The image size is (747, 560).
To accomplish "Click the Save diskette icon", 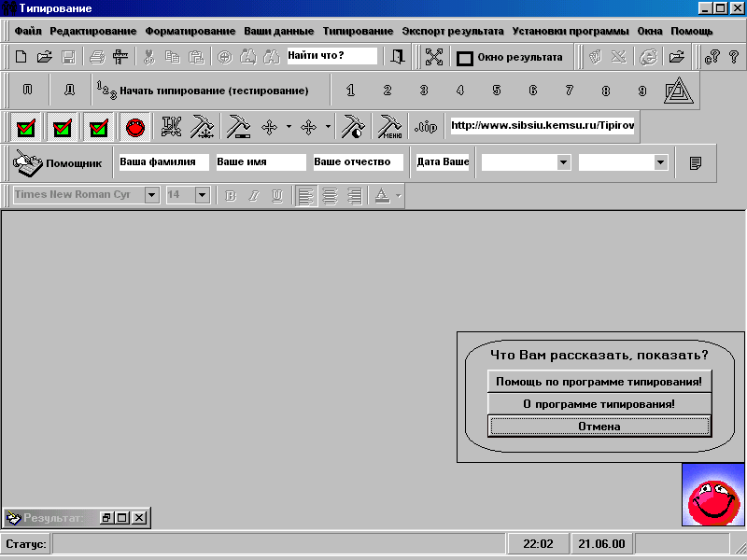I will pos(68,57).
